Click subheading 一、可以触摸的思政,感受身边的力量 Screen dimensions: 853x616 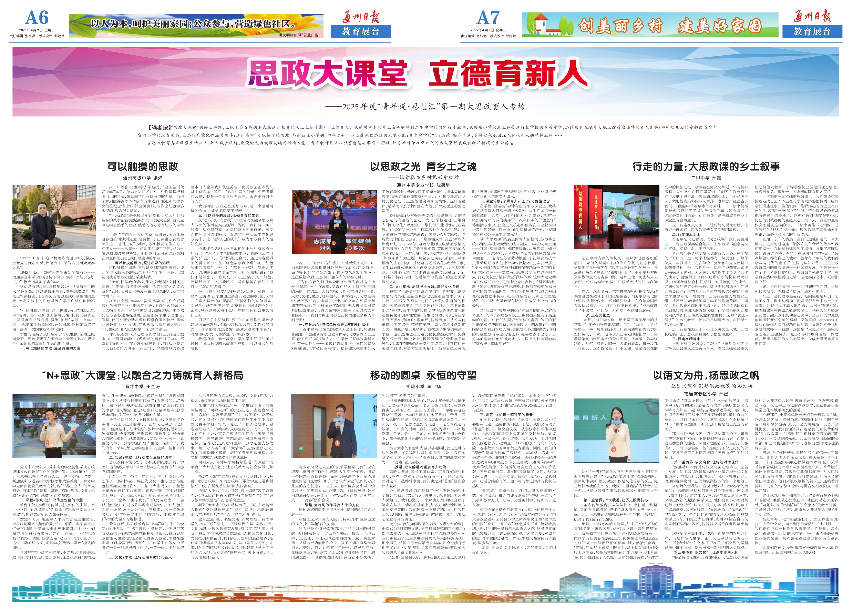click(50, 349)
